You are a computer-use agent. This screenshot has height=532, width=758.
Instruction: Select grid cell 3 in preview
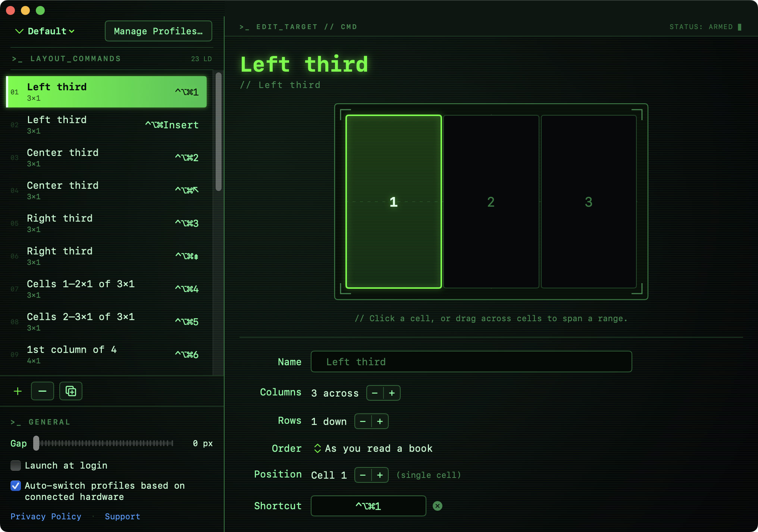point(589,202)
